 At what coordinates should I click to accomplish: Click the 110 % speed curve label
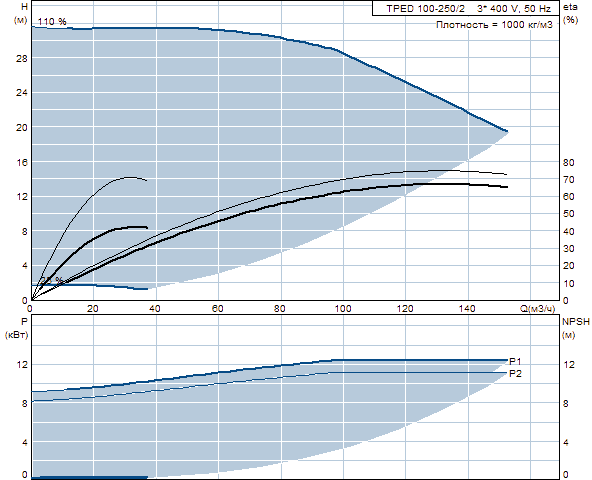pos(52,22)
